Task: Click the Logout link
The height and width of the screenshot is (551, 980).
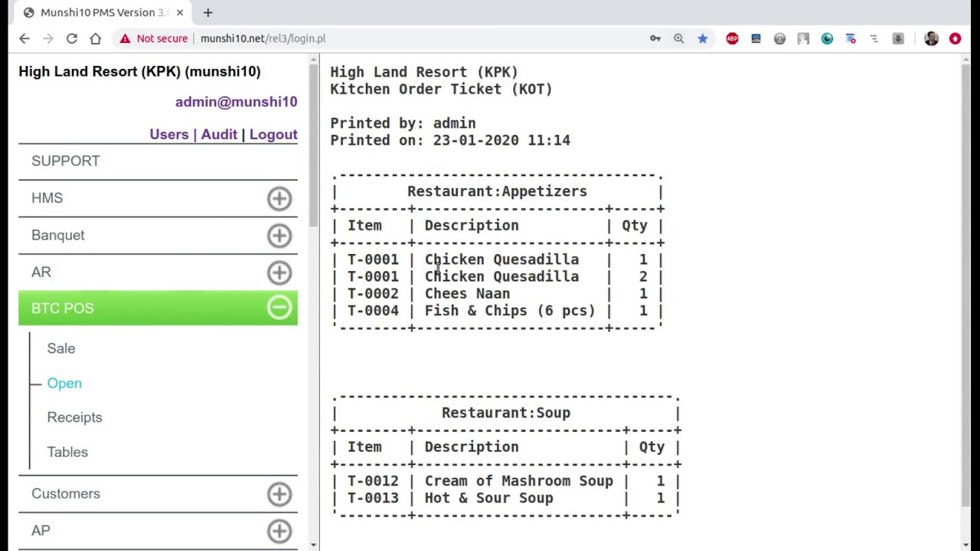Action: pos(273,135)
